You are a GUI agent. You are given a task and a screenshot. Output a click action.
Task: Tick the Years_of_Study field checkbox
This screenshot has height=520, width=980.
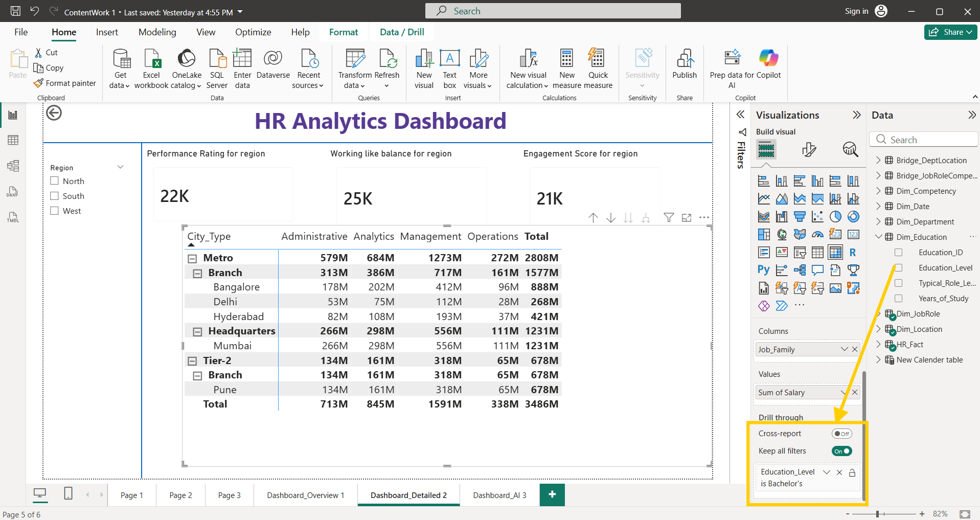pyautogui.click(x=898, y=298)
